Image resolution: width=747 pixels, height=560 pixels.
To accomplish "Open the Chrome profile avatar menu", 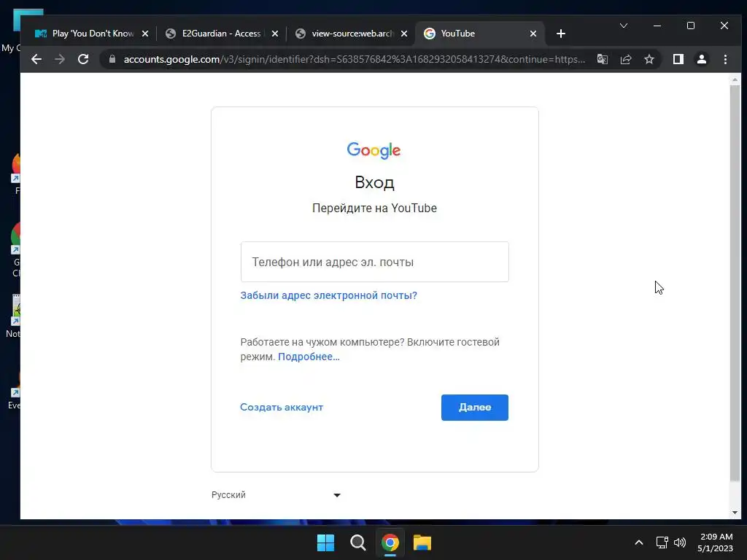I will pos(702,59).
